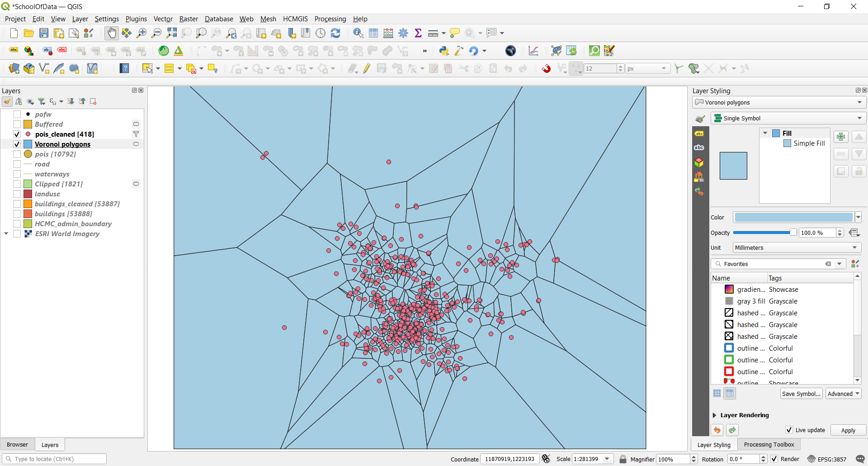This screenshot has height=466, width=868.
Task: Open the Field Calculator icon
Action: [388, 33]
